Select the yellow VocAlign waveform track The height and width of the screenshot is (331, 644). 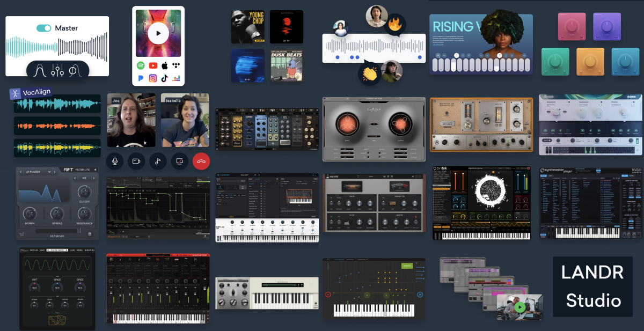click(x=57, y=148)
